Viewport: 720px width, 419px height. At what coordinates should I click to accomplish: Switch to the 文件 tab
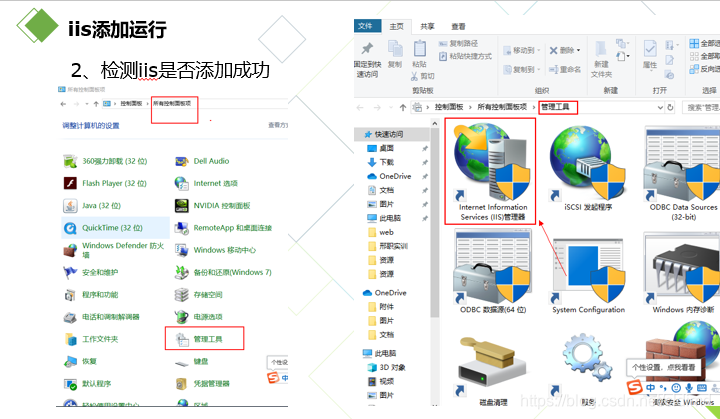click(366, 26)
